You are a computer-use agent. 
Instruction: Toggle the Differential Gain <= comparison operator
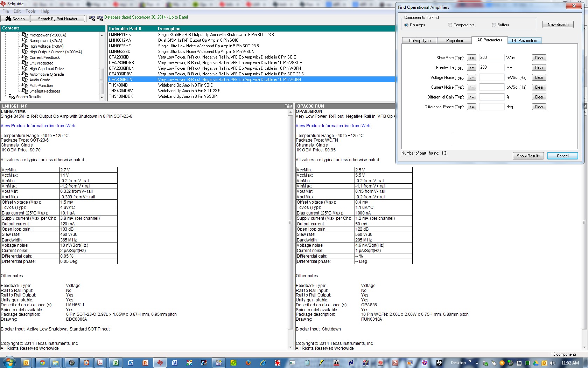(471, 97)
